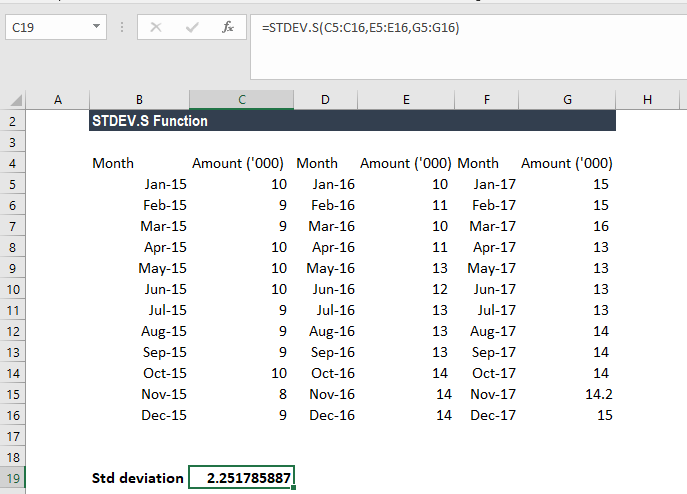Click the Std deviation label cell
The width and height of the screenshot is (687, 494).
(139, 478)
